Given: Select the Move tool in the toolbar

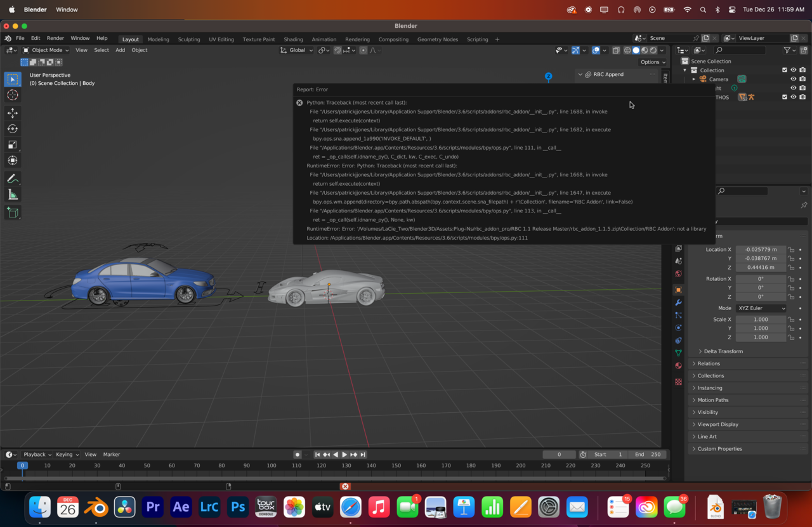Looking at the screenshot, I should tap(13, 113).
